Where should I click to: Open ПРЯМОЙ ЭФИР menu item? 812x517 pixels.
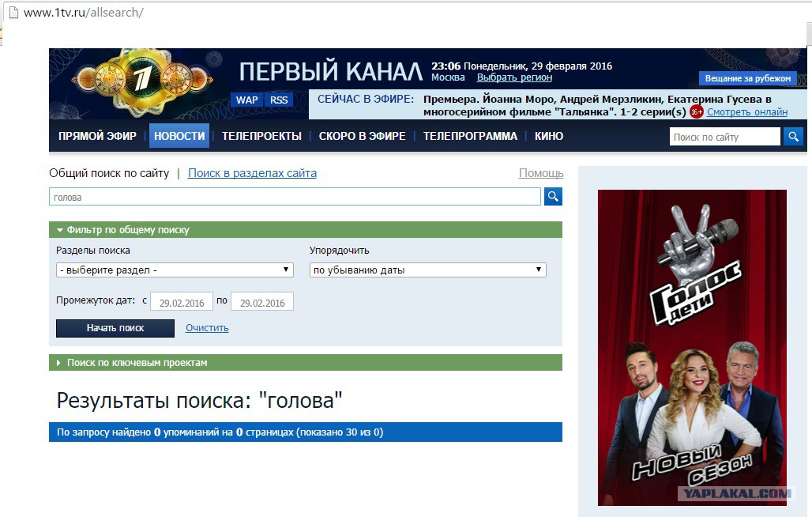pyautogui.click(x=97, y=136)
